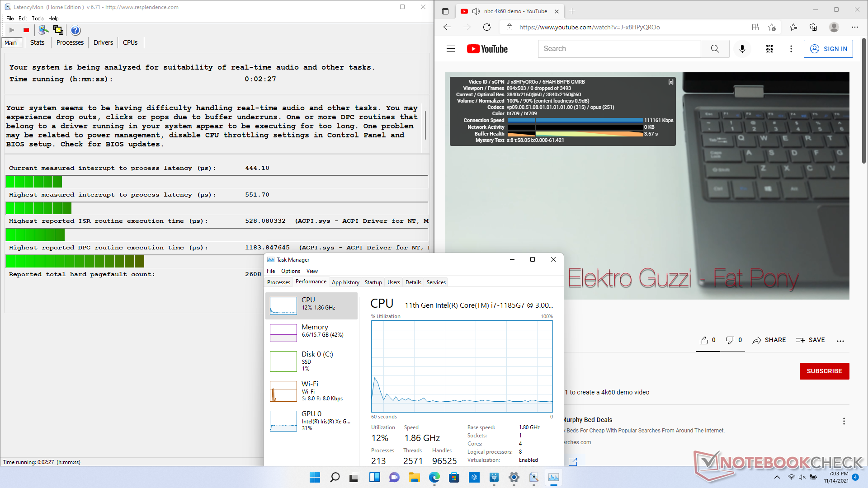The image size is (868, 488).
Task: Open File Explorer from taskbar
Action: [x=414, y=477]
